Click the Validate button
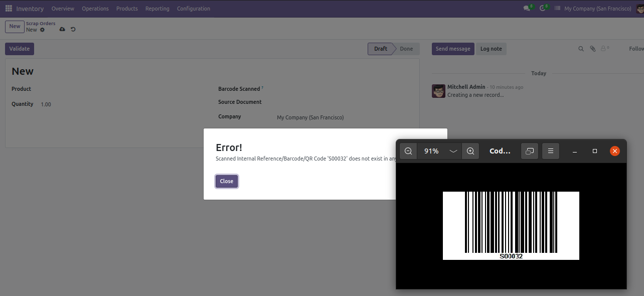Viewport: 644px width, 296px height. (20, 49)
